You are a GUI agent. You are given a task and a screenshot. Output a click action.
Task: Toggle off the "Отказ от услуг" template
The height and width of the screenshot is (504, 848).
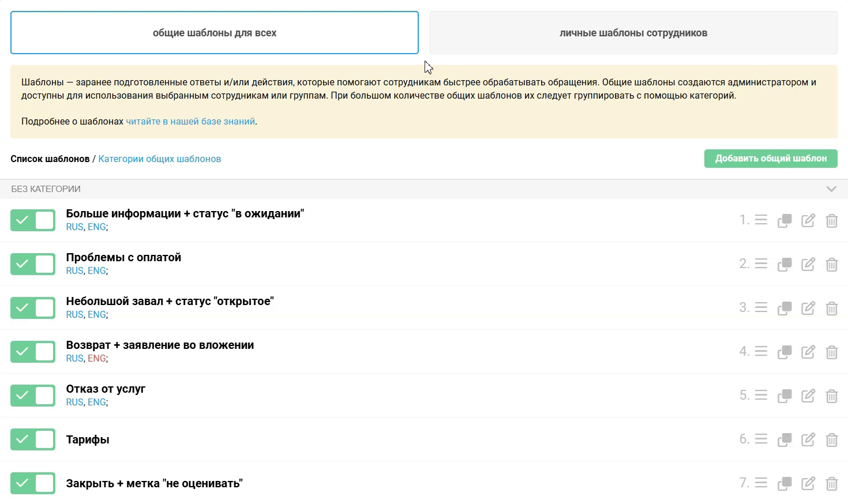click(33, 396)
